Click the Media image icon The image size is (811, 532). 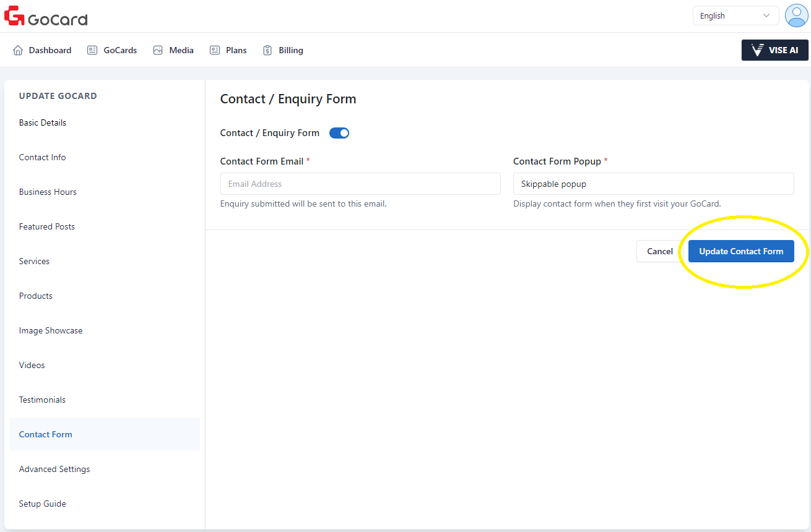point(158,50)
